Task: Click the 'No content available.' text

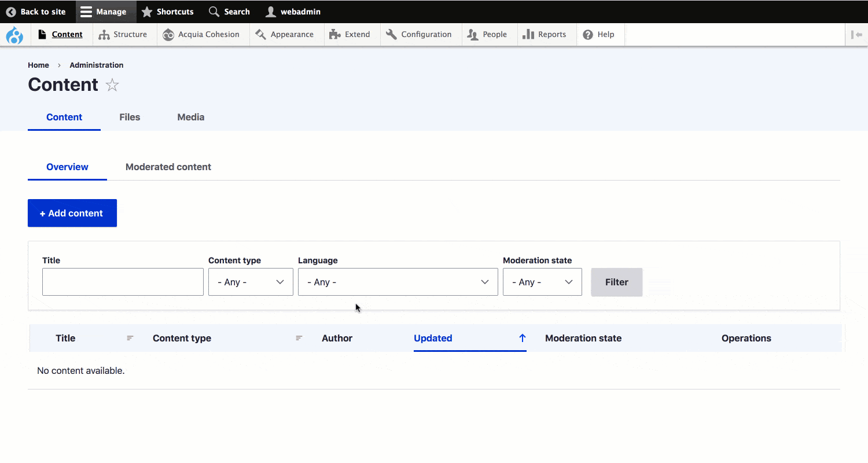Action: [81, 370]
